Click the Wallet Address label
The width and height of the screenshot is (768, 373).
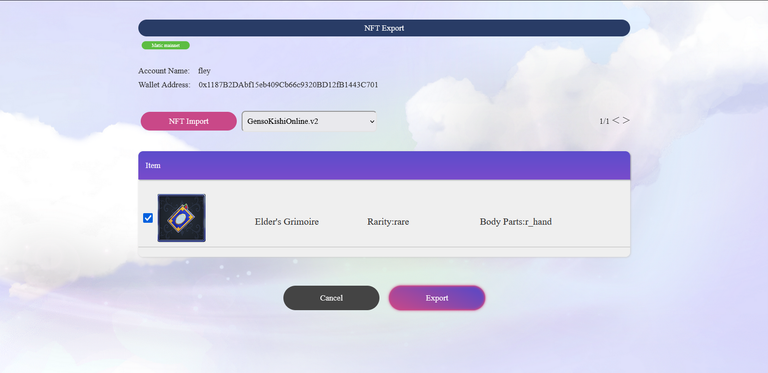click(x=164, y=85)
